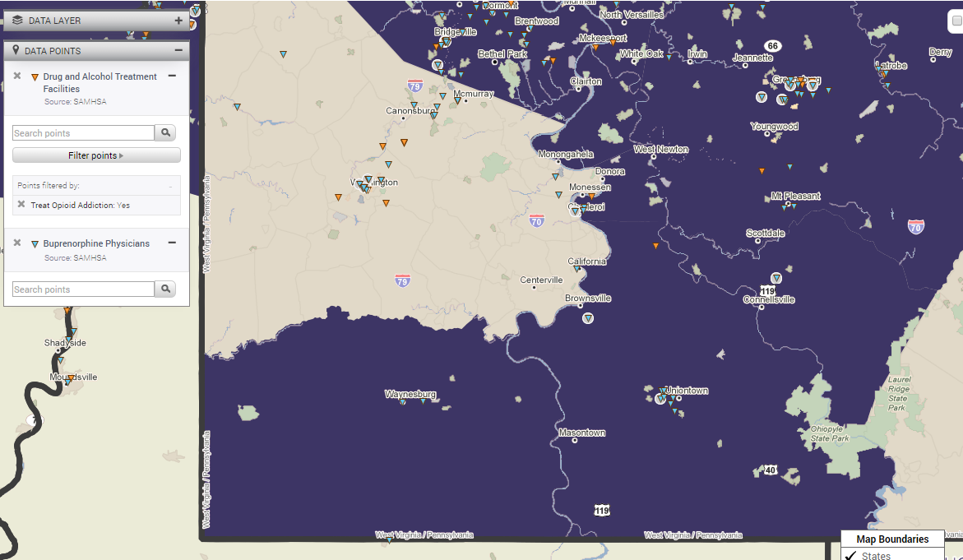The width and height of the screenshot is (963, 560).
Task: Click the Route 40 shield
Action: point(771,470)
